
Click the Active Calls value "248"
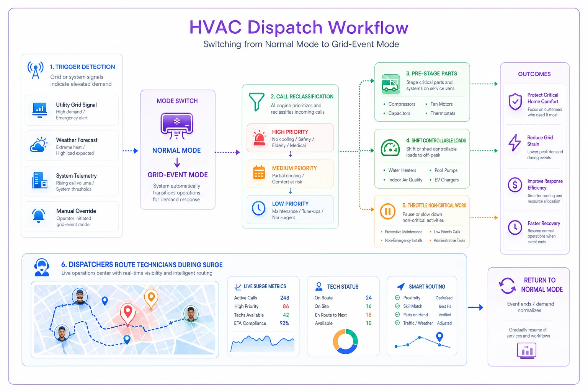point(285,298)
